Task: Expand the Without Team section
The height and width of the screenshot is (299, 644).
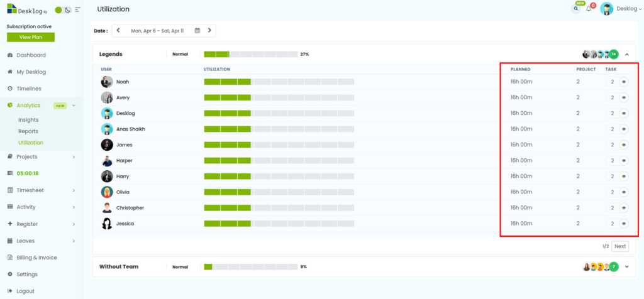Action: point(626,267)
